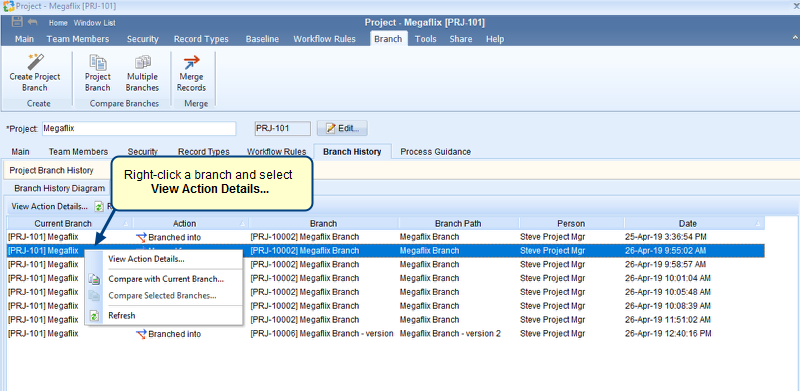Click the Branched into icon in the 12:40:16 PM row
Viewport: 800px width, 391px height.
pyautogui.click(x=141, y=334)
